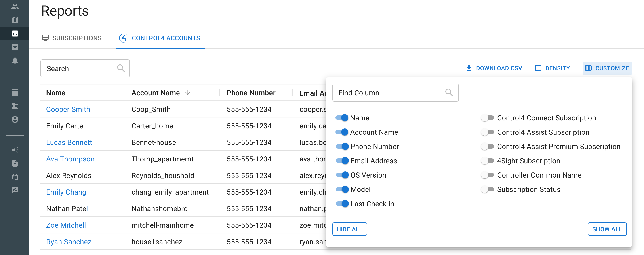Toggle off the Phone Number column
The height and width of the screenshot is (255, 644).
tap(342, 146)
